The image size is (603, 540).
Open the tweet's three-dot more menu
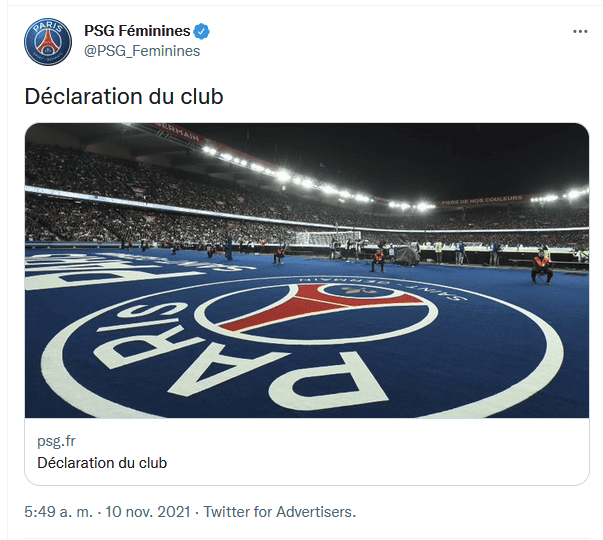pos(580,31)
